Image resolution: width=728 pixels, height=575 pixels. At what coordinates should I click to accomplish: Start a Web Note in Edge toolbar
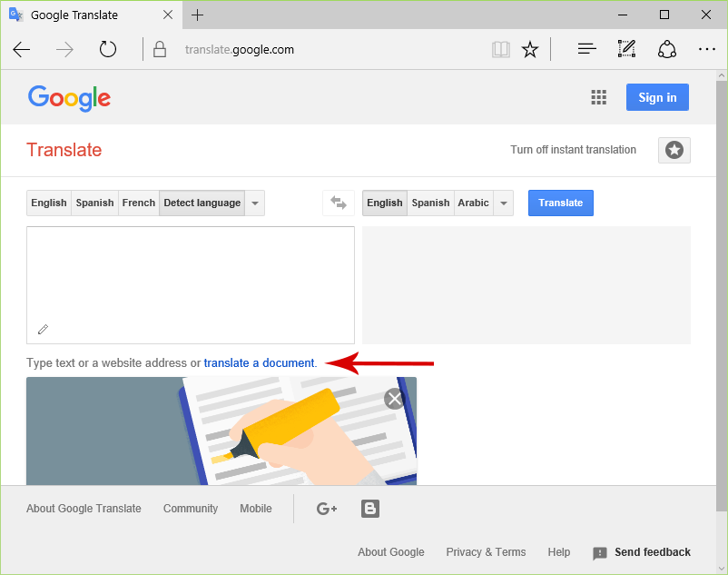pos(625,49)
